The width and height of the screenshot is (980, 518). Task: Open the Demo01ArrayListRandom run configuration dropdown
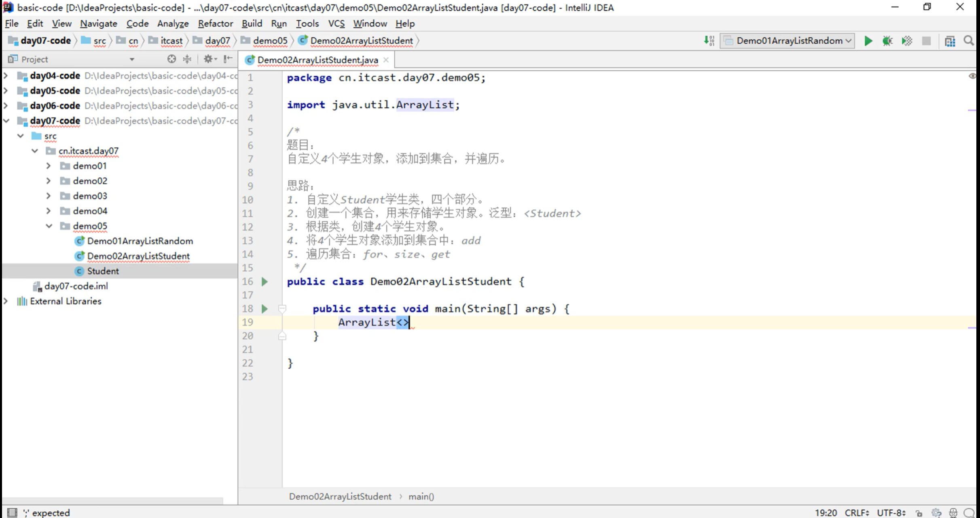[x=789, y=41]
